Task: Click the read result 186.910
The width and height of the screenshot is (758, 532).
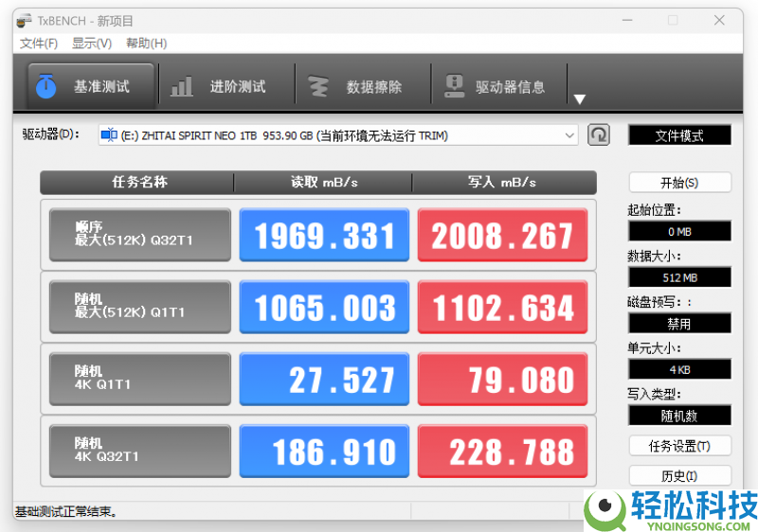Action: coord(324,452)
